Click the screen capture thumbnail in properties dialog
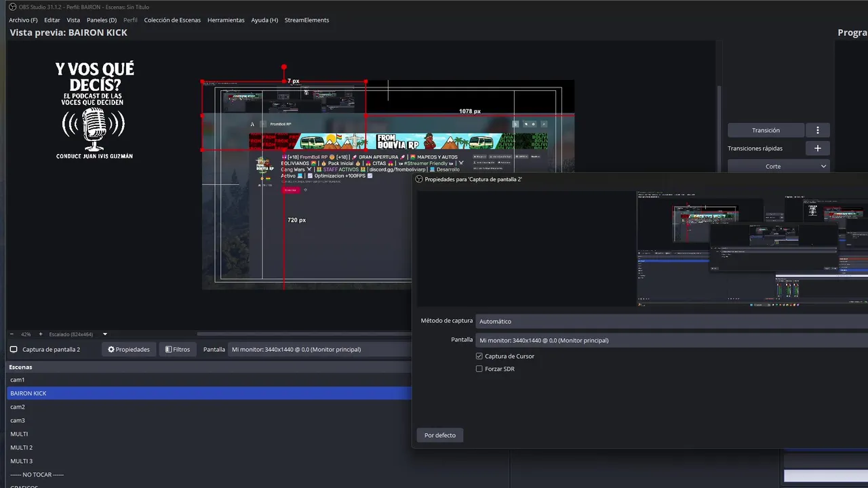868x488 pixels. pyautogui.click(x=752, y=248)
